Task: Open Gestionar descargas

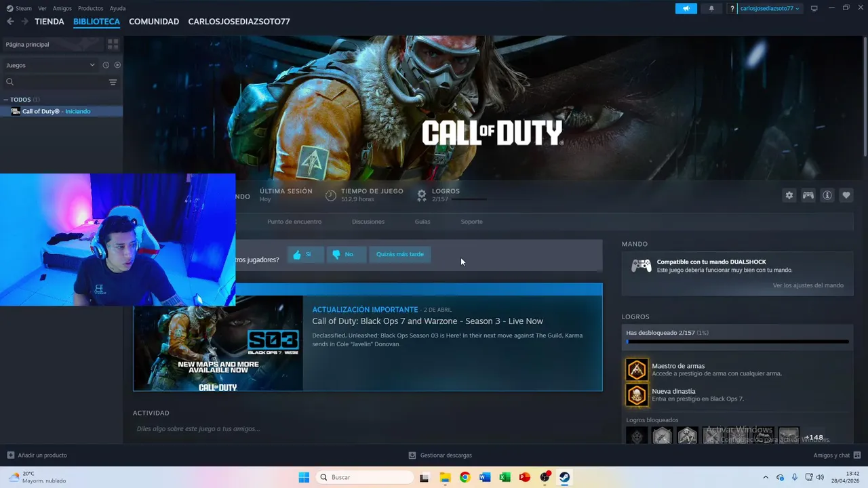Action: point(440,455)
